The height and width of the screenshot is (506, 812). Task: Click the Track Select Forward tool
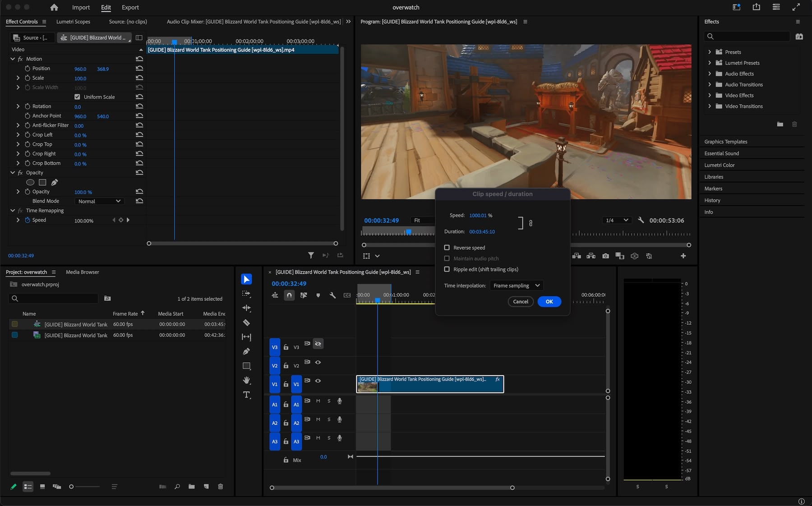[x=246, y=294]
